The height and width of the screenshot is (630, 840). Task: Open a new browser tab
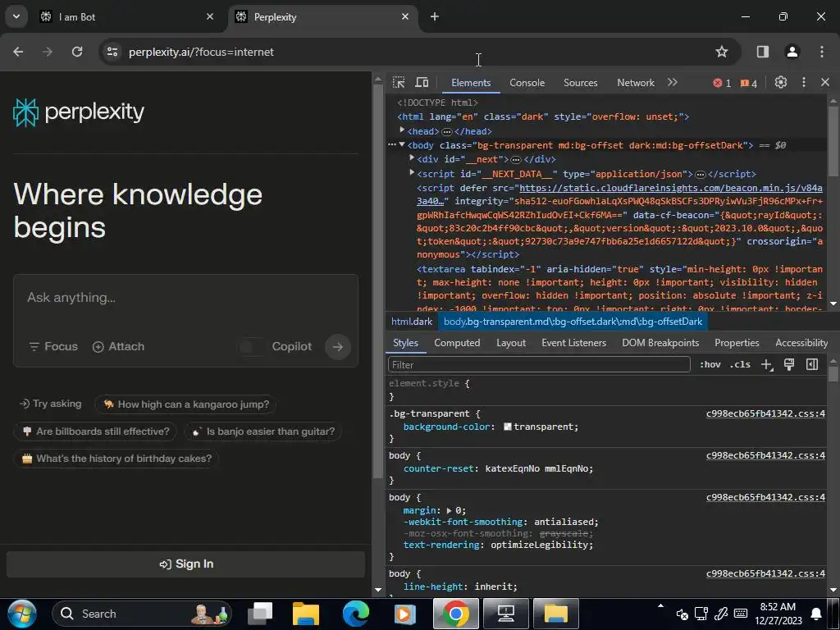tap(435, 16)
